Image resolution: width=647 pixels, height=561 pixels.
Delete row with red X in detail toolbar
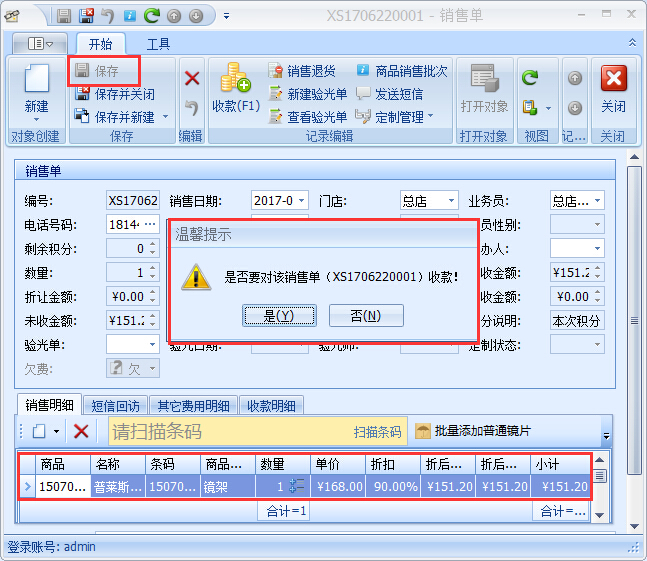point(81,432)
